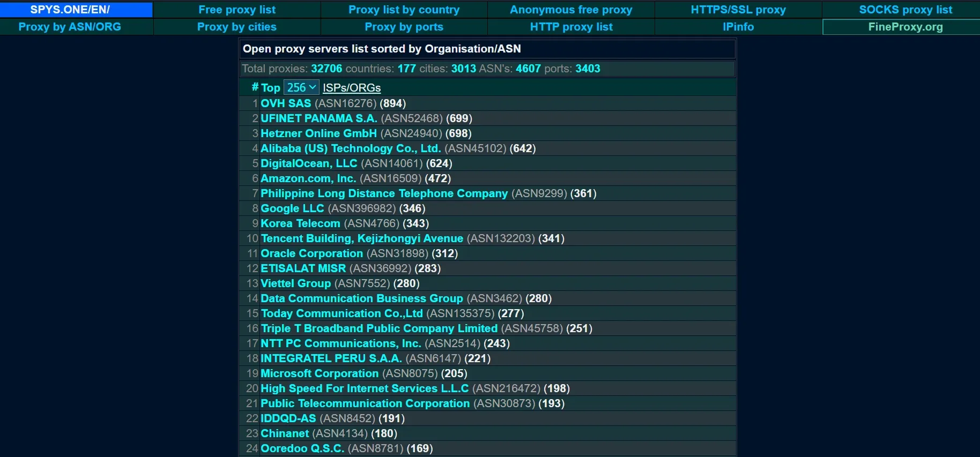Open Oracle Corporation proxy entry

coord(311,253)
